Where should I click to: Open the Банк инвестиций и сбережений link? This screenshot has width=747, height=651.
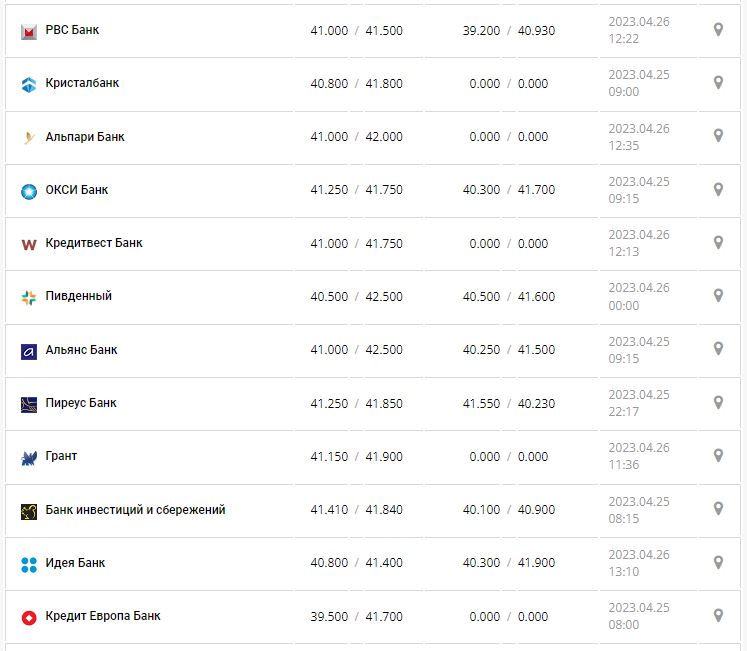tap(135, 510)
